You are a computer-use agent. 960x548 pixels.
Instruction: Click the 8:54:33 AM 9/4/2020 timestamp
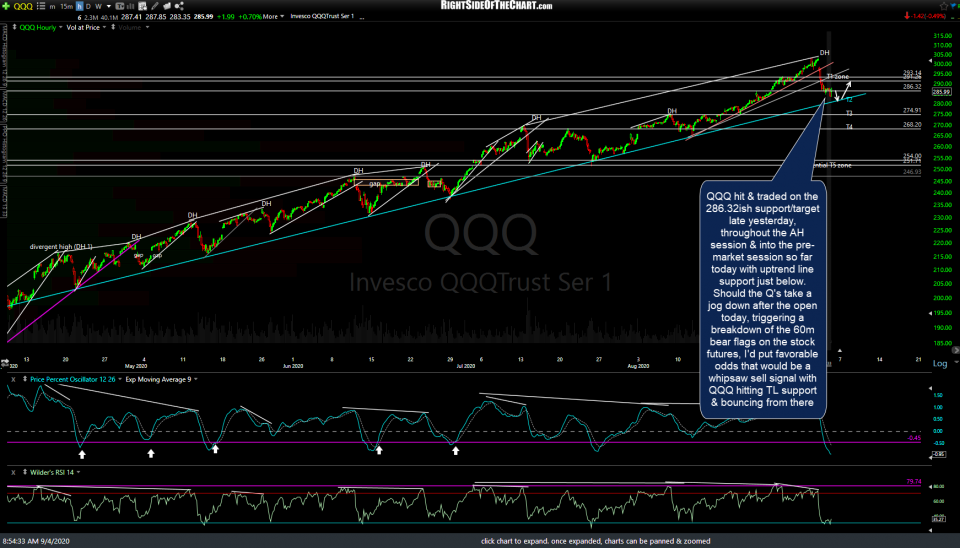[36, 541]
